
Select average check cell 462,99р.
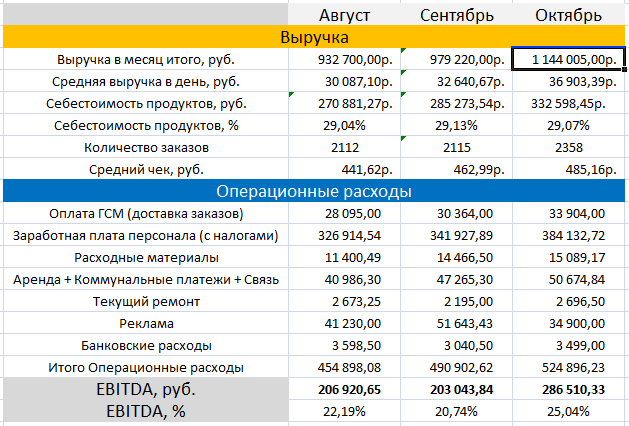[457, 169]
